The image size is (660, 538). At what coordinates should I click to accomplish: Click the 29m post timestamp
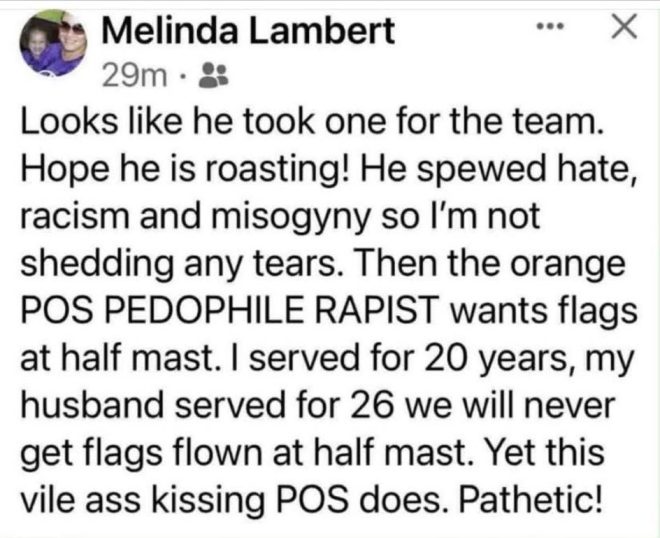(134, 76)
